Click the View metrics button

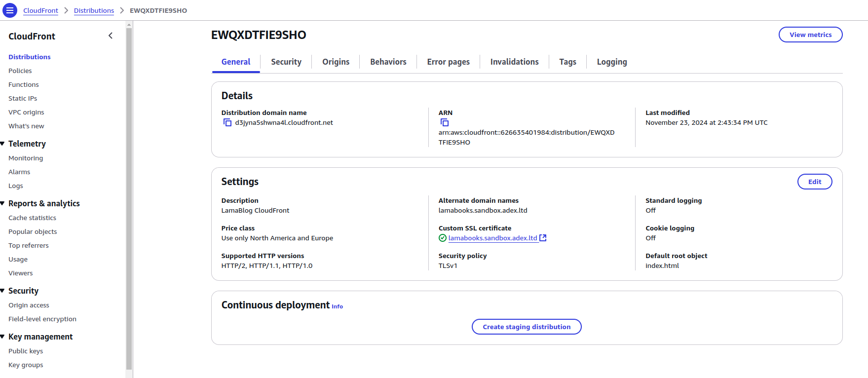[811, 35]
